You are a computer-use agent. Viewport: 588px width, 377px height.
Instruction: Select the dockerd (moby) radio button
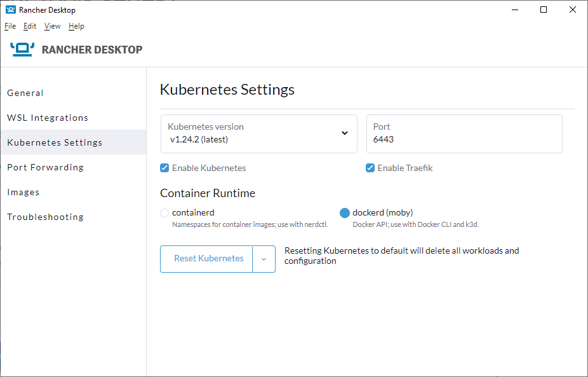pos(345,213)
